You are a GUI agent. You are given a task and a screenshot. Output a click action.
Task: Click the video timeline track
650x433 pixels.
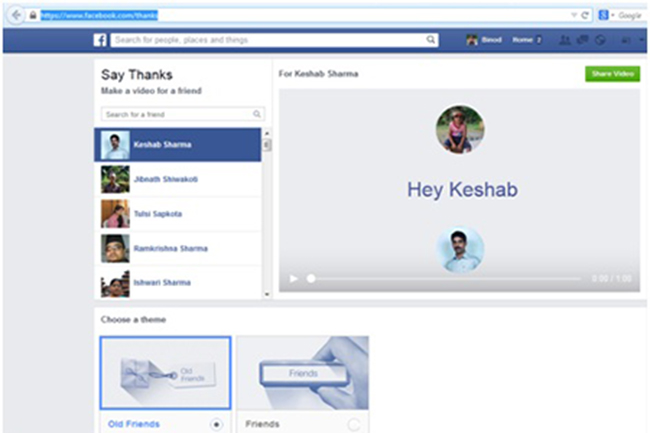pos(446,279)
